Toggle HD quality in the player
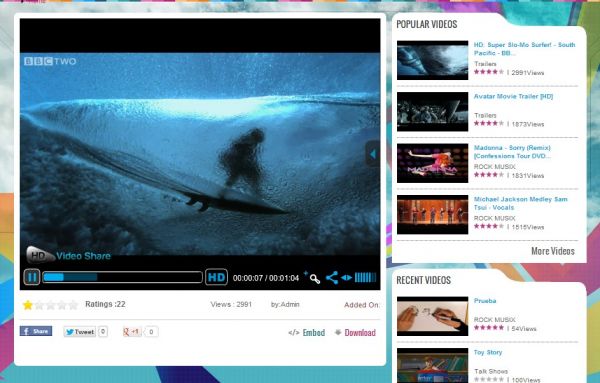600x383 pixels. coord(217,277)
